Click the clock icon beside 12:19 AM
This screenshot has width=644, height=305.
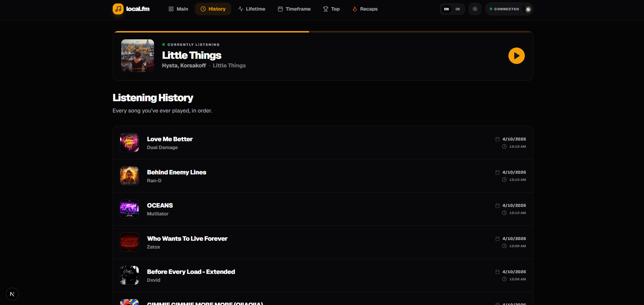(x=504, y=146)
